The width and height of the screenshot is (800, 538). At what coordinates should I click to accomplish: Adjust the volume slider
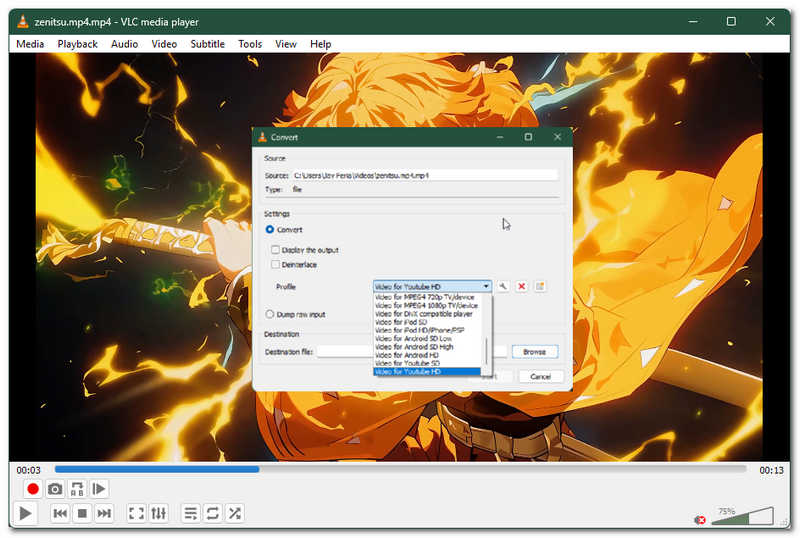tap(742, 516)
